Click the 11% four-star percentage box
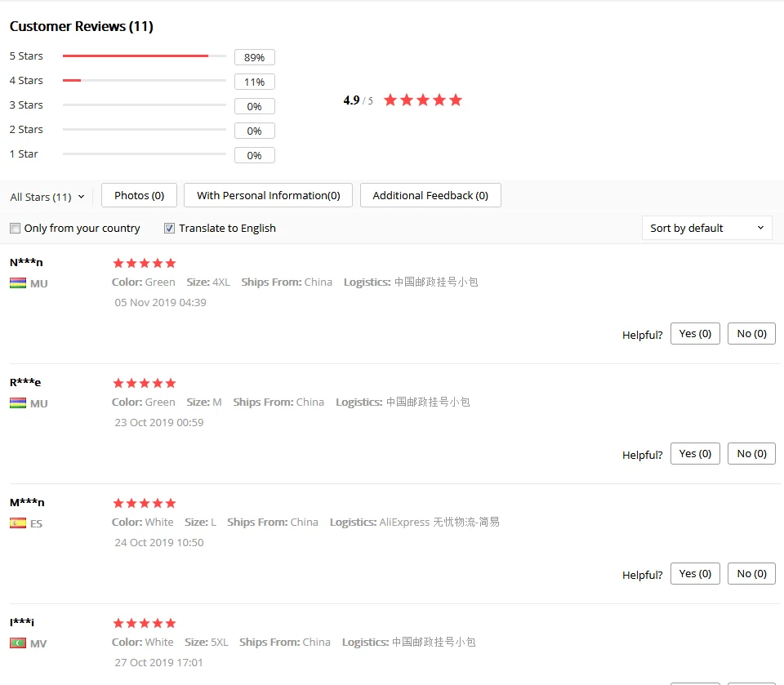The width and height of the screenshot is (784, 685). [255, 82]
